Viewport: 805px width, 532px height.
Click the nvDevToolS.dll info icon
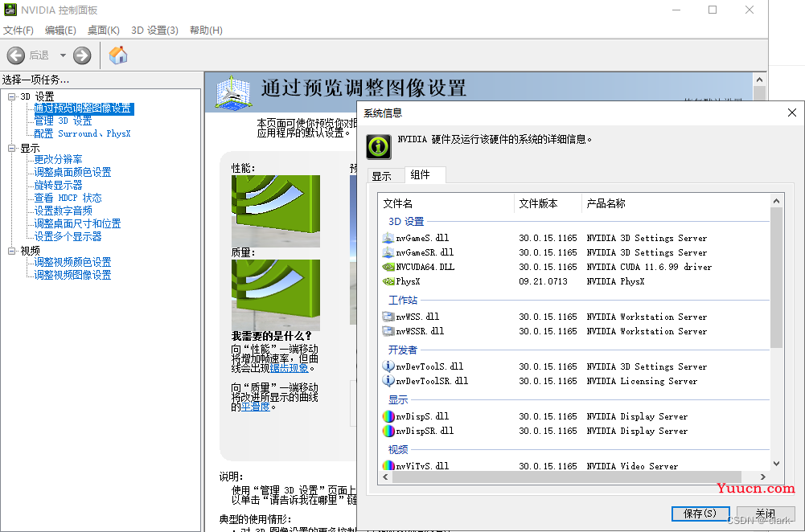click(x=388, y=366)
